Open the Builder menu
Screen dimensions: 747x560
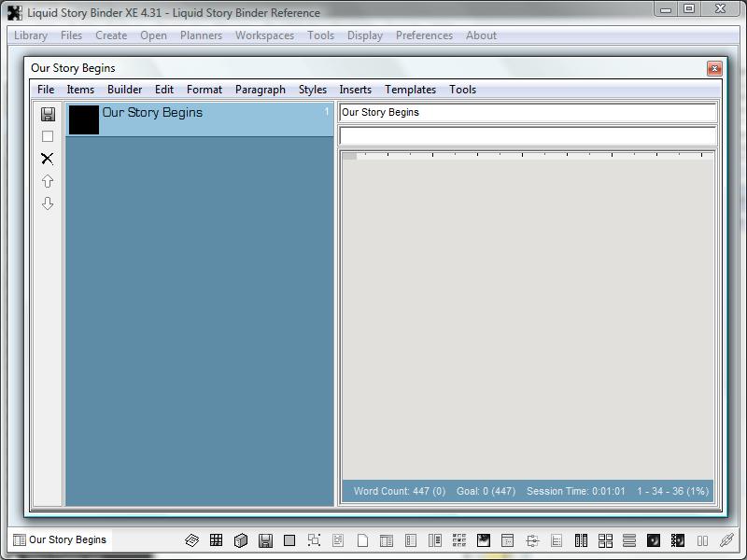click(124, 90)
